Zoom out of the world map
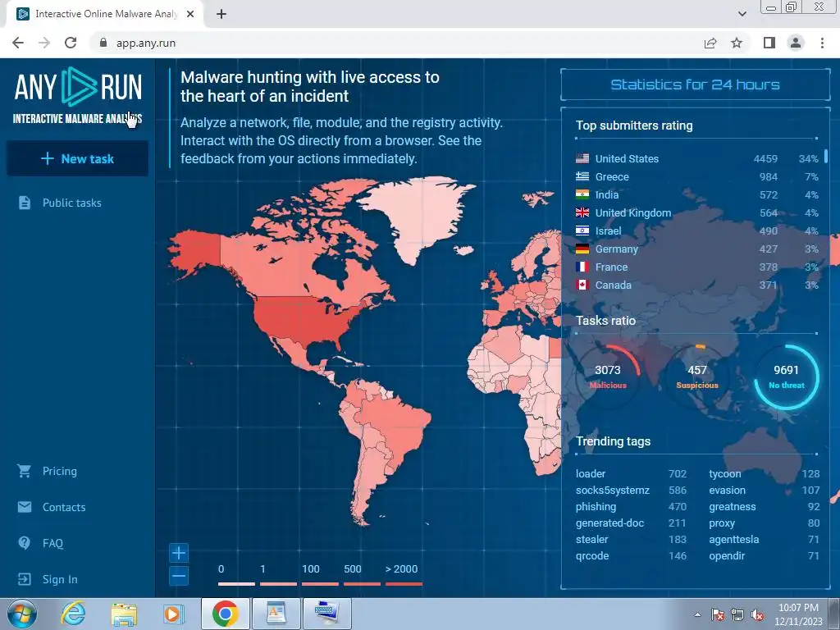 179,577
